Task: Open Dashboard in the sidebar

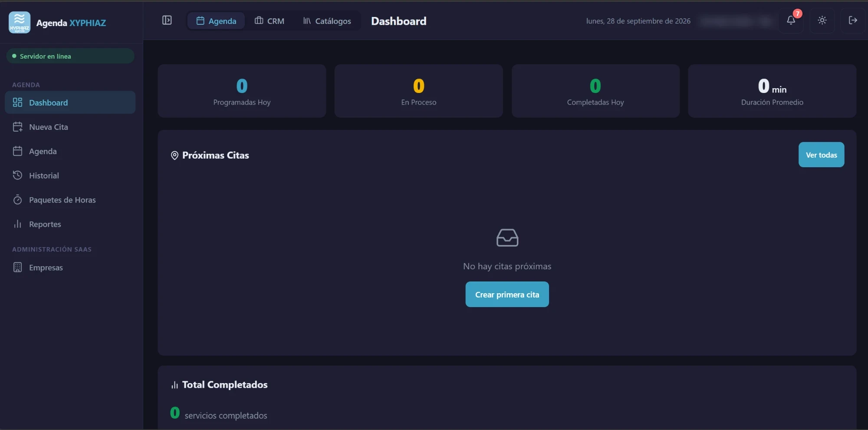Action: coord(70,103)
